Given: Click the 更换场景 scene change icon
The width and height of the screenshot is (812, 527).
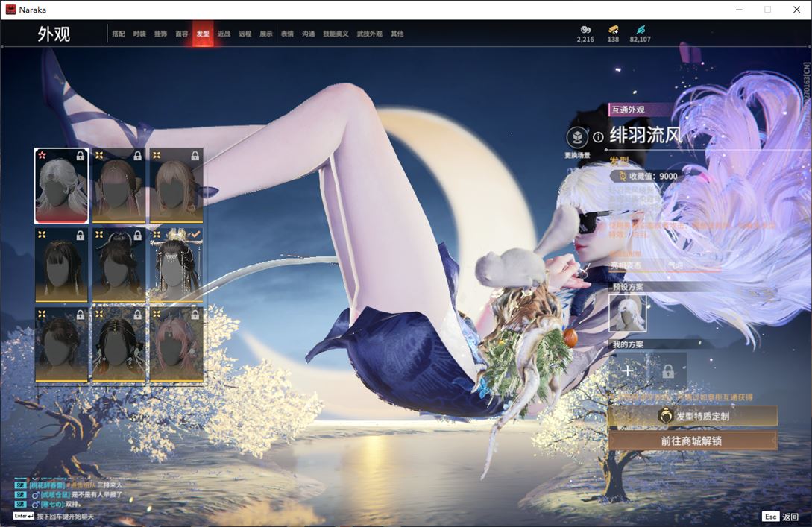Looking at the screenshot, I should click(577, 138).
